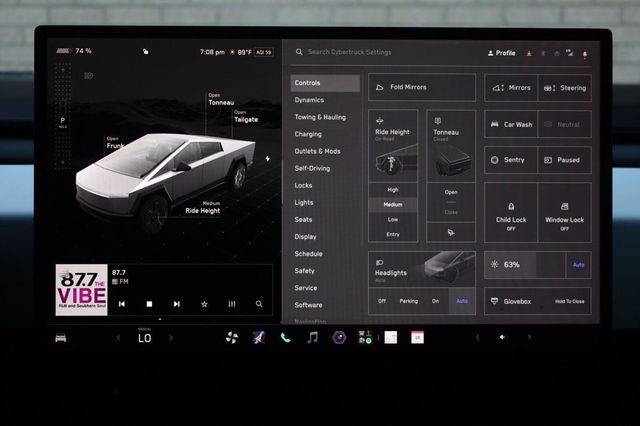Open the Music app icon
The height and width of the screenshot is (426, 640).
313,337
